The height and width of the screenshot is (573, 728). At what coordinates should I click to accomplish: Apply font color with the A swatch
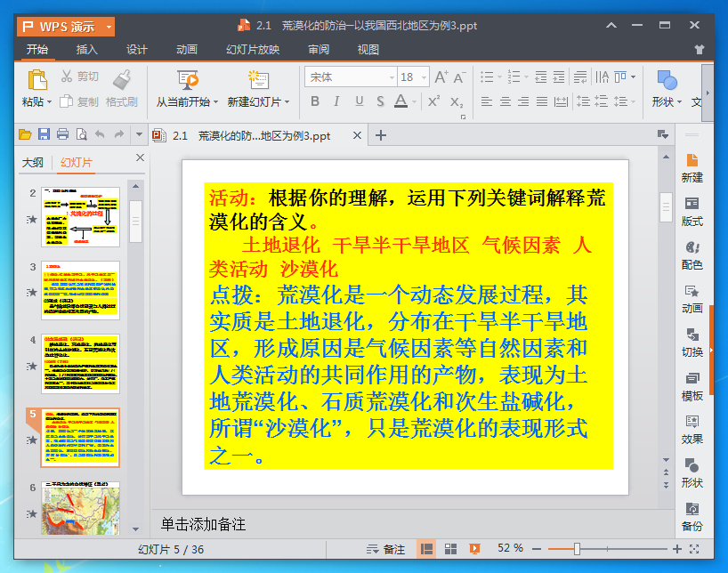(x=400, y=101)
